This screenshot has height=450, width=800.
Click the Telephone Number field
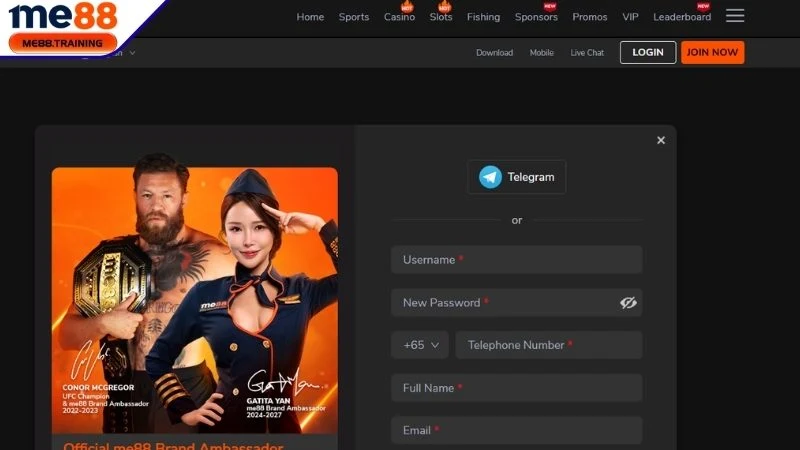pyautogui.click(x=548, y=345)
